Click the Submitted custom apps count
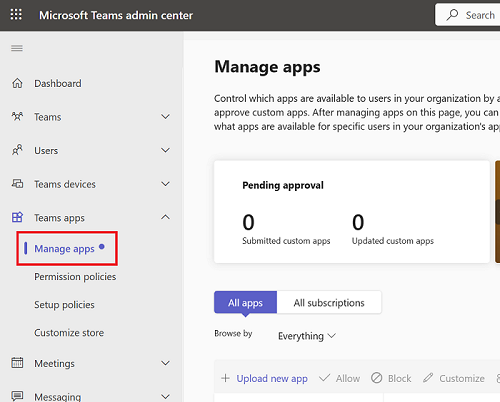The height and width of the screenshot is (402, 500). click(x=248, y=222)
